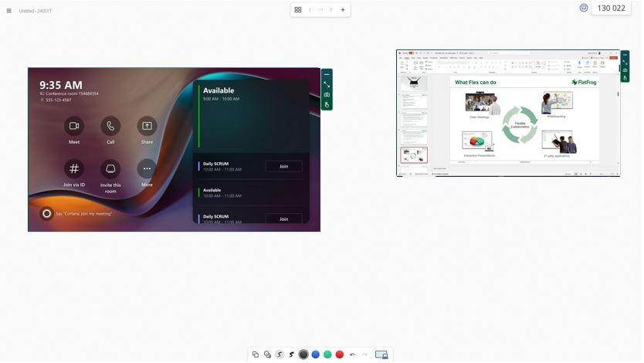Select the large Available 9:00 AM slot
The height and width of the screenshot is (363, 644).
251,116
